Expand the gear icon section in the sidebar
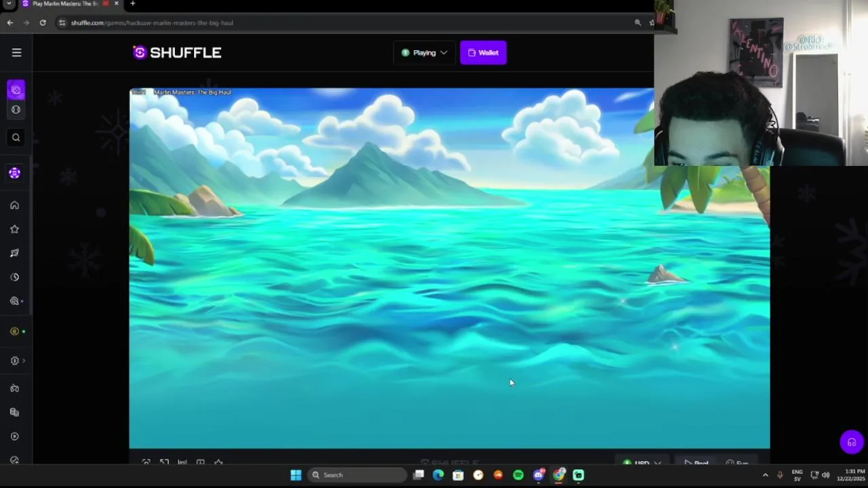Image resolution: width=868 pixels, height=488 pixels. (x=15, y=361)
